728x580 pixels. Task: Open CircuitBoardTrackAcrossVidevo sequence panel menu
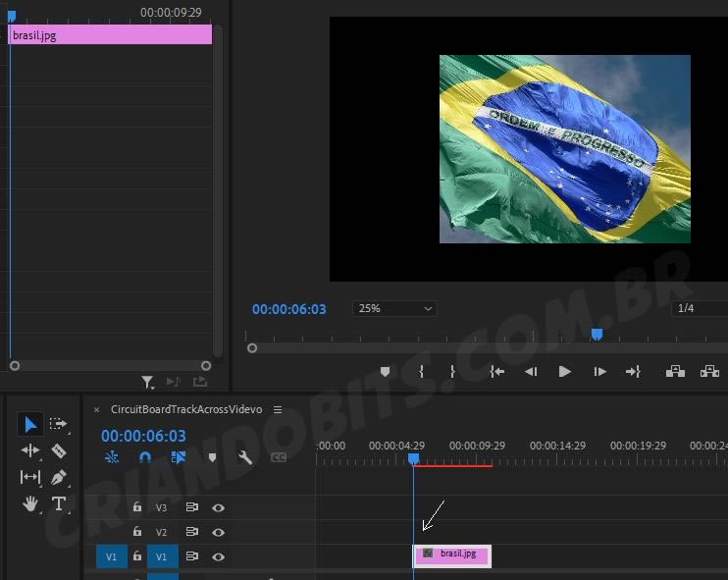[278, 409]
